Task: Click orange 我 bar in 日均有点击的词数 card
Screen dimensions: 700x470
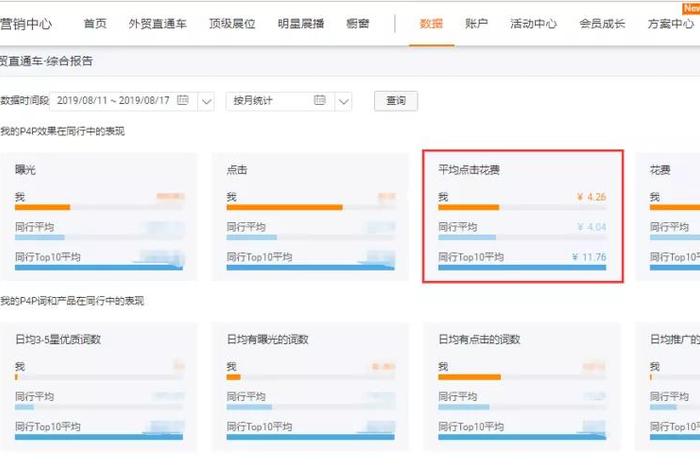Action: [469, 377]
